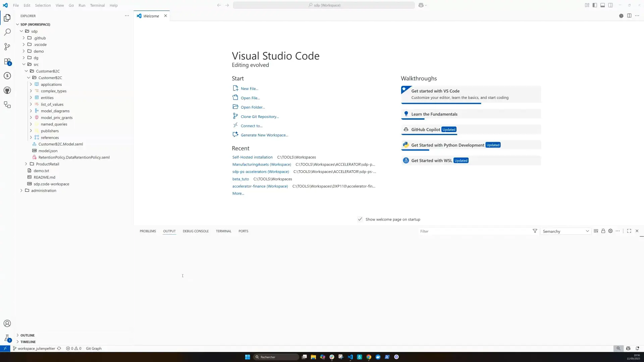The width and height of the screenshot is (644, 362).
Task: Expand the OUTLINE section
Action: click(x=28, y=335)
